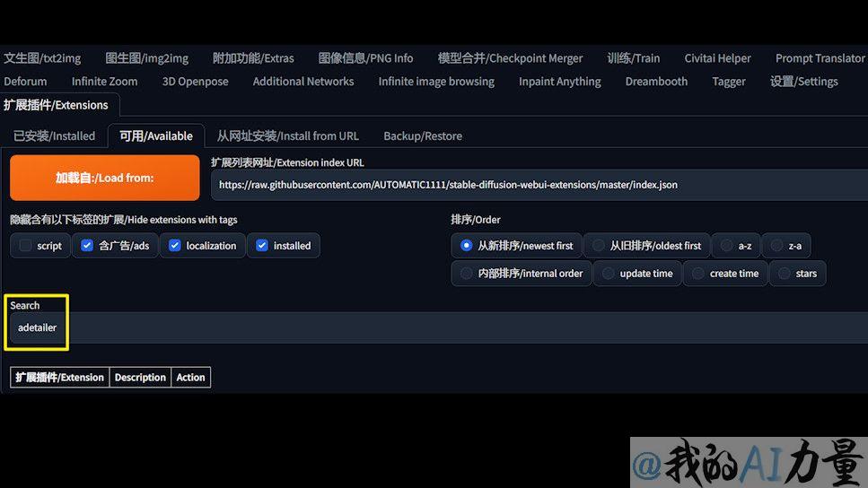The width and height of the screenshot is (868, 488).
Task: Switch to Installed extensions sub-tab
Action: 54,136
